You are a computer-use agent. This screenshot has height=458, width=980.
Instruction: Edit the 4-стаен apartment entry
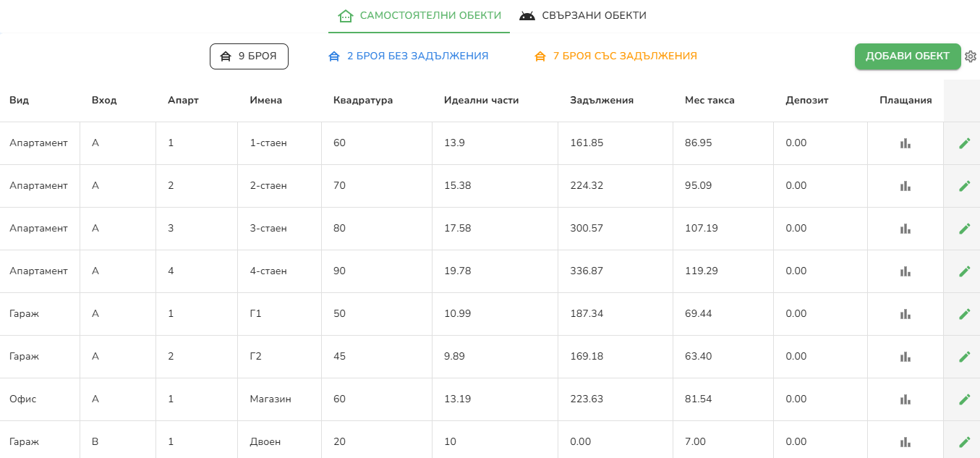click(x=964, y=271)
